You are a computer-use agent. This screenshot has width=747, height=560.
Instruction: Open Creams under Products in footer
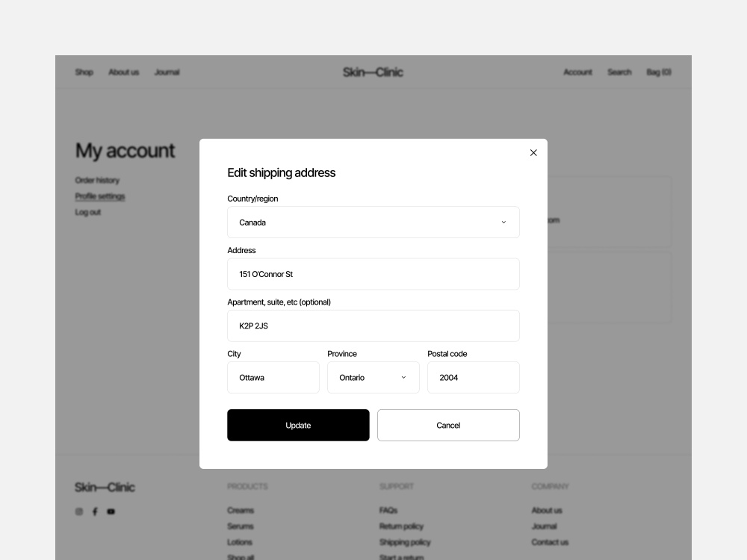[241, 511]
